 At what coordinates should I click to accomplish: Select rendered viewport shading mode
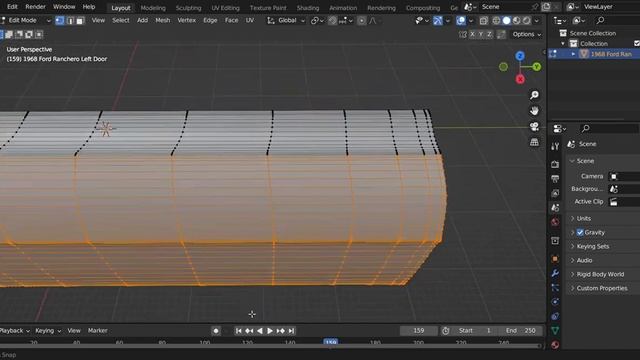[x=527, y=20]
